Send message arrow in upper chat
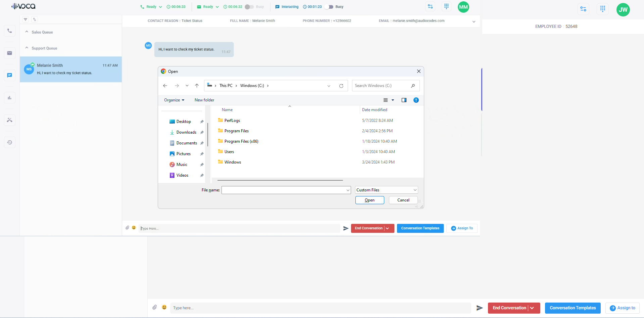The image size is (644, 318). (x=346, y=228)
